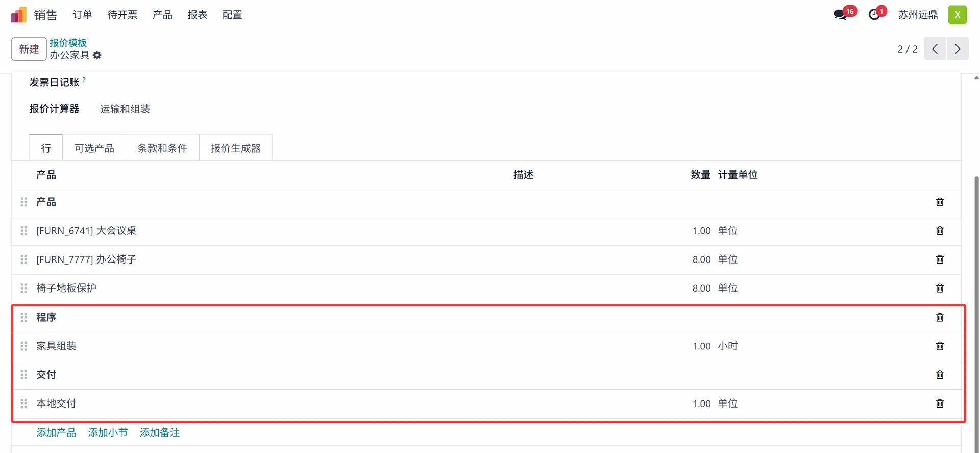Delete the 办公椅子 row using trash icon
Viewport: 980px width, 453px height.
click(940, 259)
